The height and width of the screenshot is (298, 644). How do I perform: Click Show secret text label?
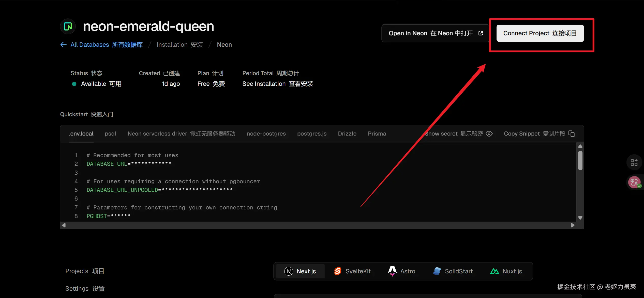click(454, 134)
